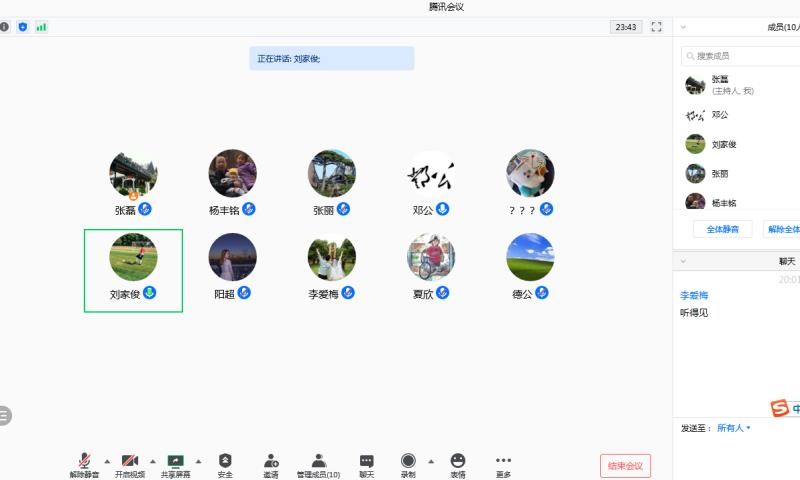Select 刘家俊's highlighted video tile

click(x=133, y=270)
